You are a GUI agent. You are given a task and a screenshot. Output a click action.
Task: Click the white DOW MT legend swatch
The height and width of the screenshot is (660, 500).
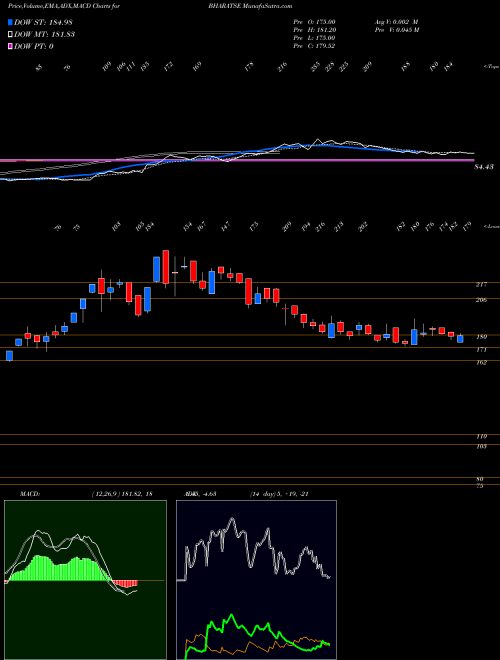pos(11,35)
